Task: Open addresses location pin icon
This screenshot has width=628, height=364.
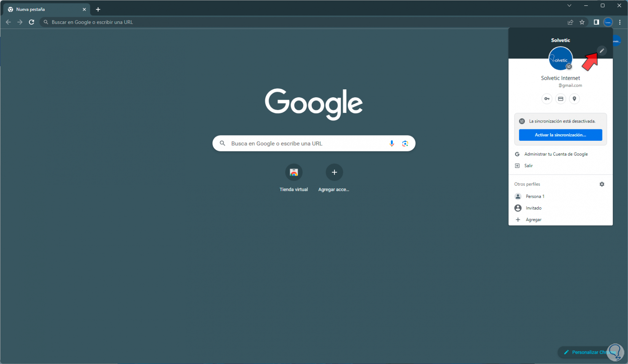Action: 574,99
